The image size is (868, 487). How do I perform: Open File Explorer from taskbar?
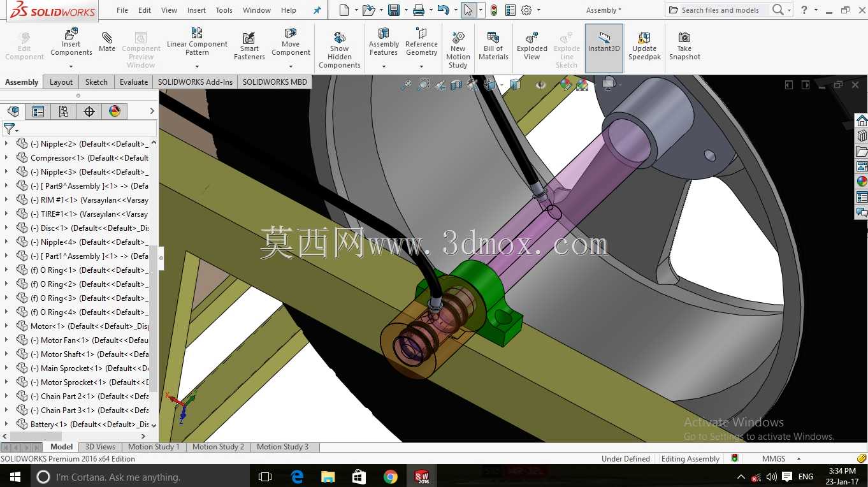click(x=328, y=477)
